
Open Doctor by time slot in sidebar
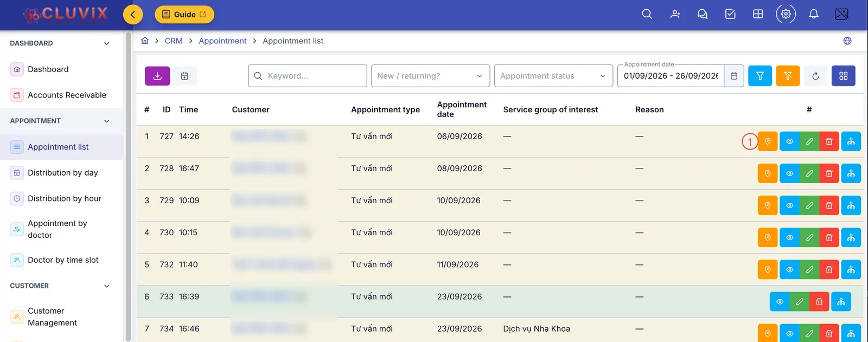(62, 260)
